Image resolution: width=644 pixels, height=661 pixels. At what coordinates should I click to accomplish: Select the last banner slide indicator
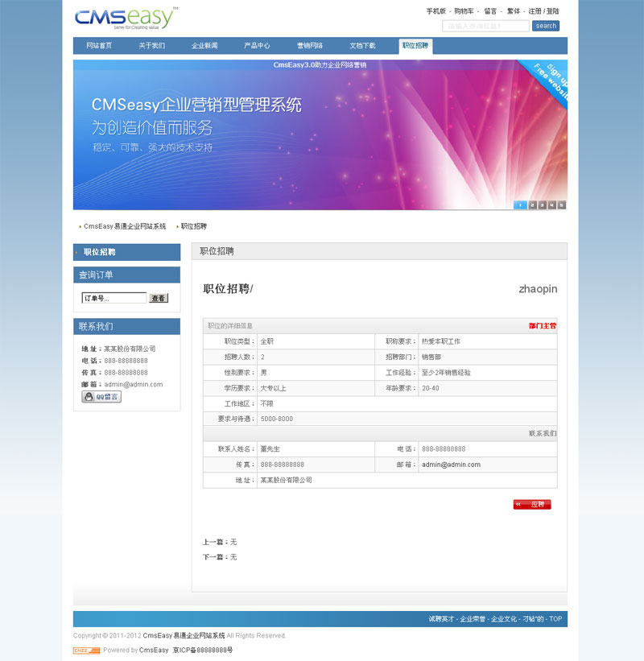click(x=562, y=204)
